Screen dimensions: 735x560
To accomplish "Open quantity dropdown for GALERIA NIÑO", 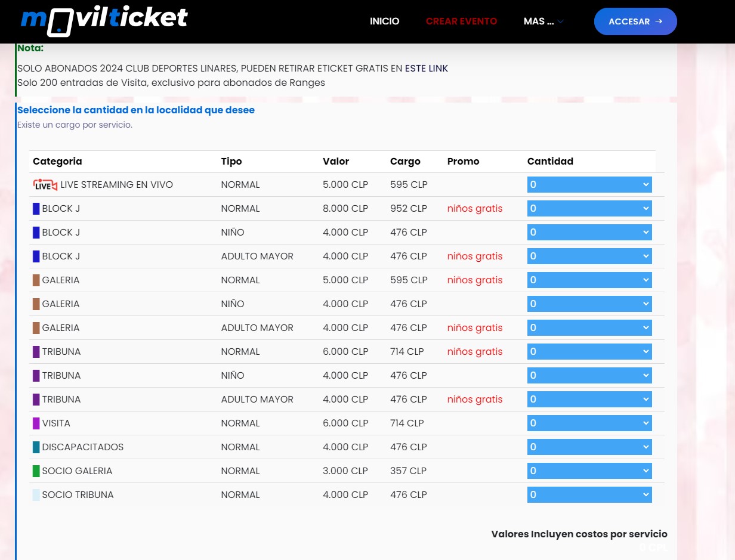I will (x=589, y=304).
